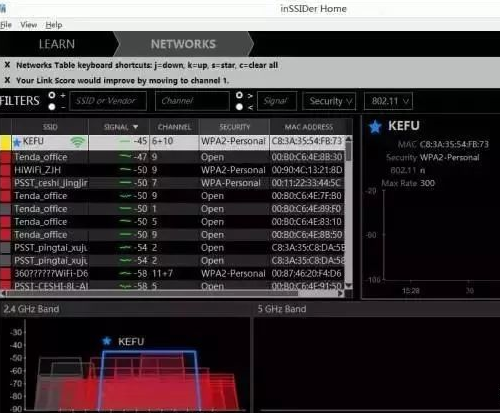Select Tenda_office row on channel 5
This screenshot has width=500, height=413.
point(172,222)
